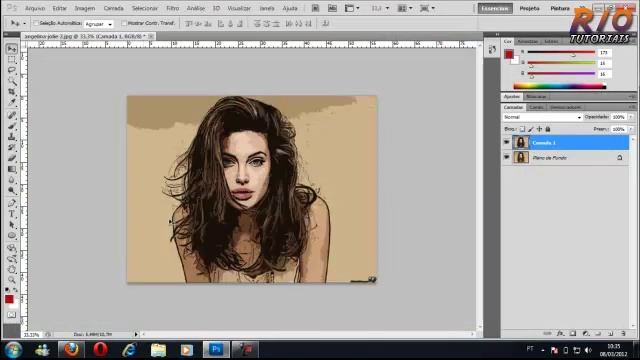Toggle lock position icon in Layers panel
The height and width of the screenshot is (360, 640).
point(539,129)
